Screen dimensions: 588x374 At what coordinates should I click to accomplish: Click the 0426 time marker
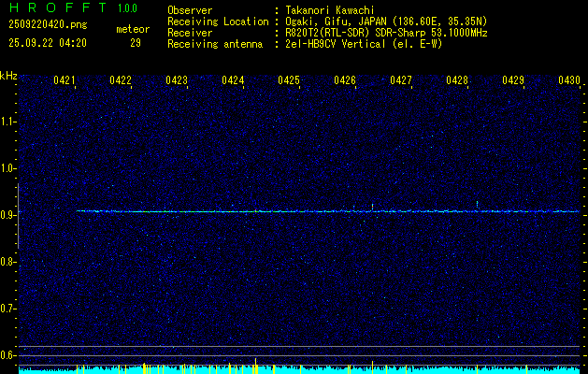(x=345, y=80)
